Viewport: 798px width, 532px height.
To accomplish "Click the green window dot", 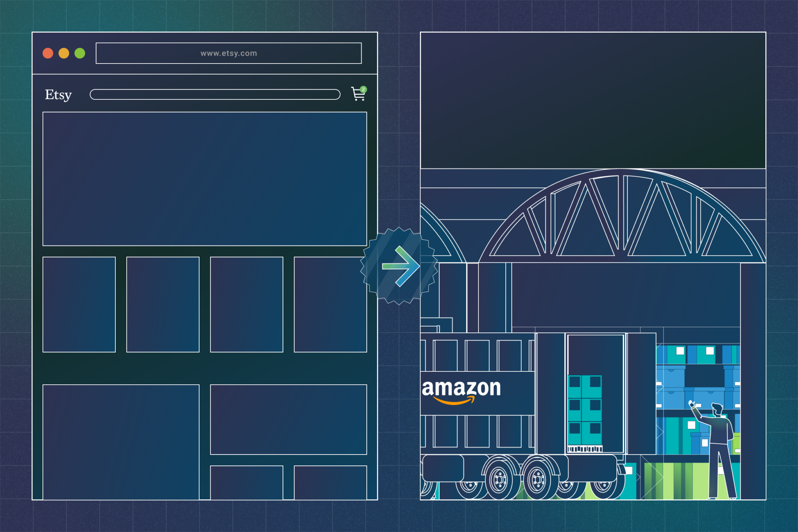I will (80, 53).
